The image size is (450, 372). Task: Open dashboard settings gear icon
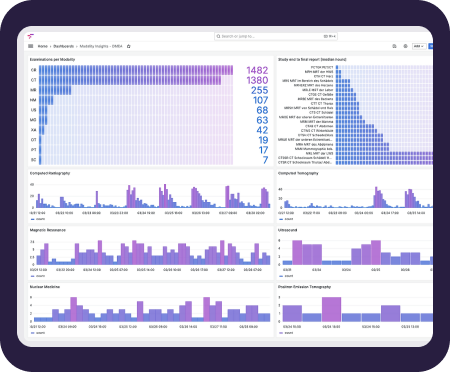click(405, 46)
